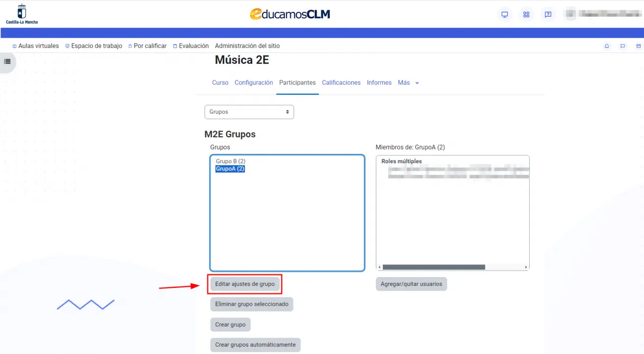This screenshot has width=644, height=354.
Task: Click the monitor icon in the header
Action: (504, 15)
